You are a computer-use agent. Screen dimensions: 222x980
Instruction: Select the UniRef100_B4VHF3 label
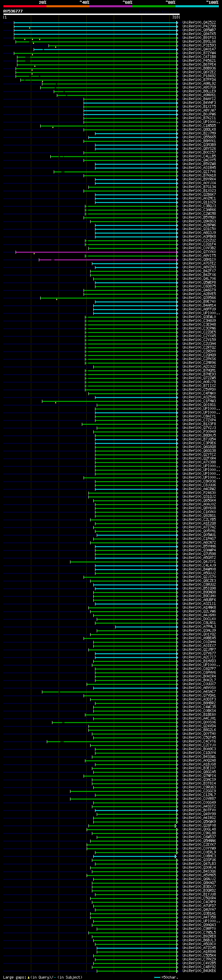199,103
